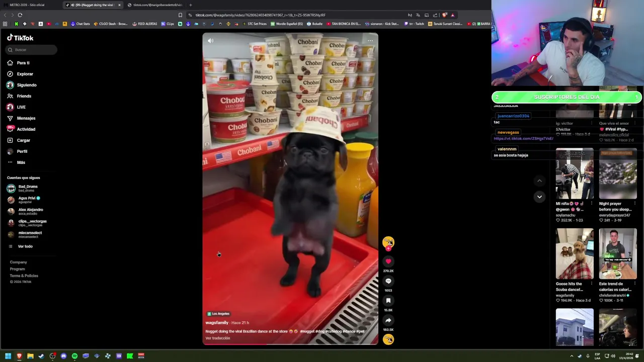
Task: Go to the previous video arrow
Action: [539, 180]
